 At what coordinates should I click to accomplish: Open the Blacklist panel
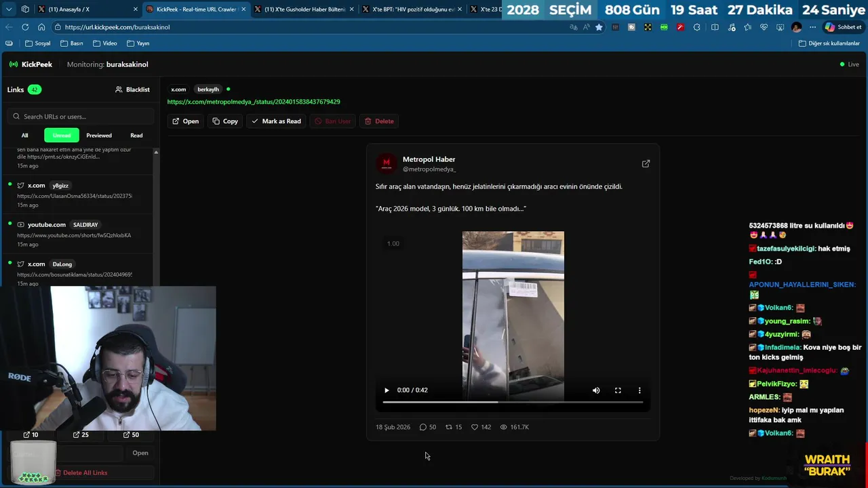pyautogui.click(x=133, y=89)
